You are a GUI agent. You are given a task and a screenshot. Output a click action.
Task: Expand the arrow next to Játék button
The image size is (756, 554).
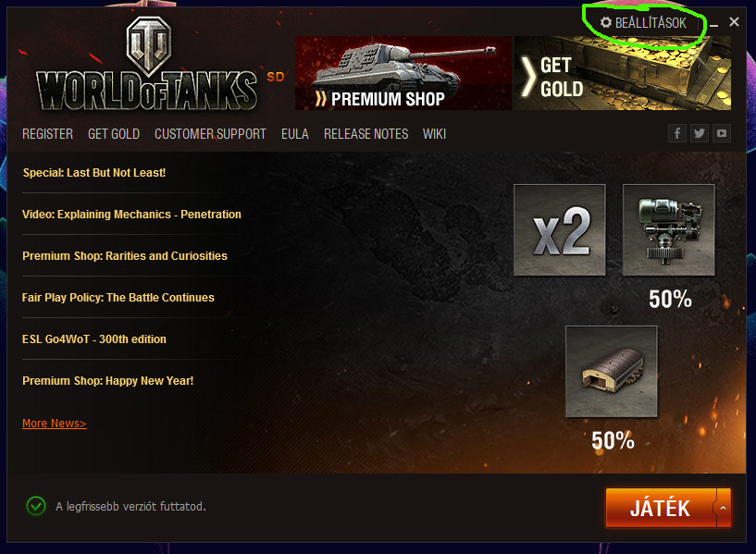point(724,508)
